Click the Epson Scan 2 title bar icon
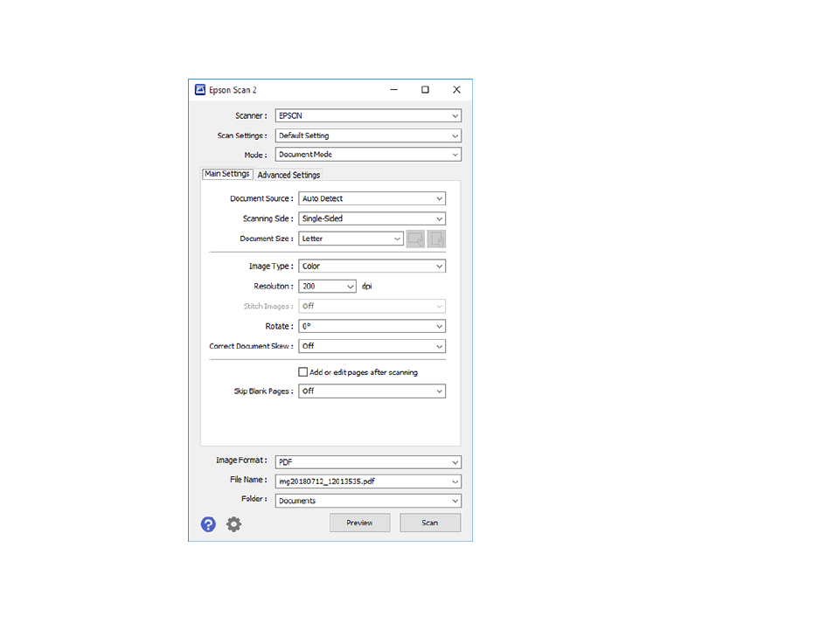Image resolution: width=834 pixels, height=644 pixels. (200, 89)
